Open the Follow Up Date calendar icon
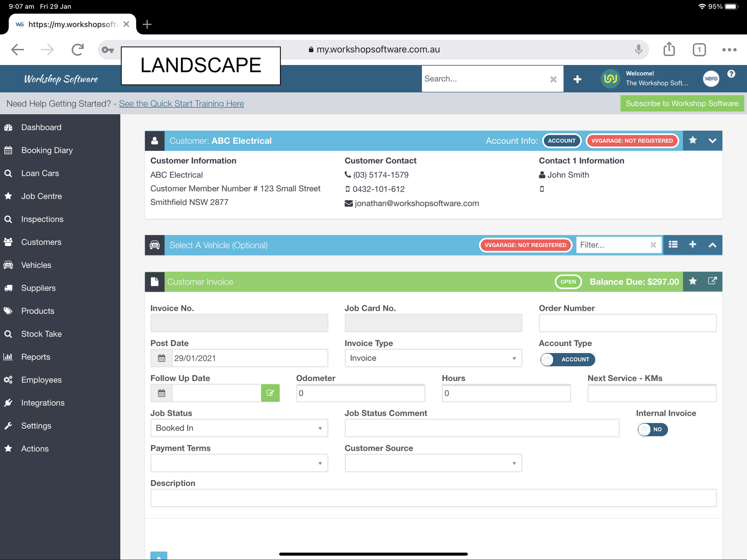747x560 pixels. 161,393
